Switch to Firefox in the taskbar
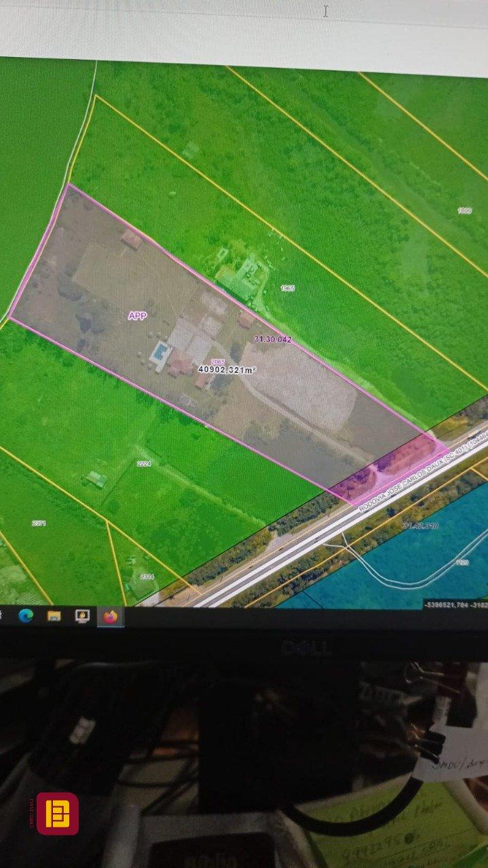Viewport: 488px width, 868px height. [111, 617]
